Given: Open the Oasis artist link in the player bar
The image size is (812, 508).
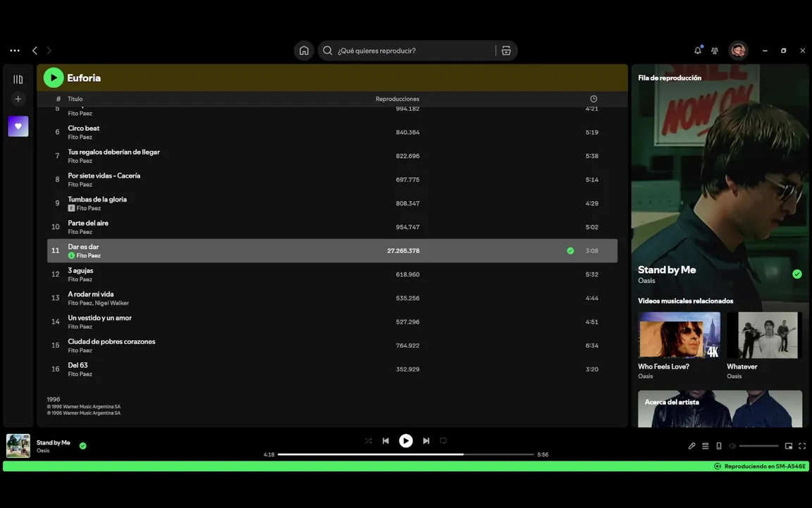Looking at the screenshot, I should [x=43, y=450].
